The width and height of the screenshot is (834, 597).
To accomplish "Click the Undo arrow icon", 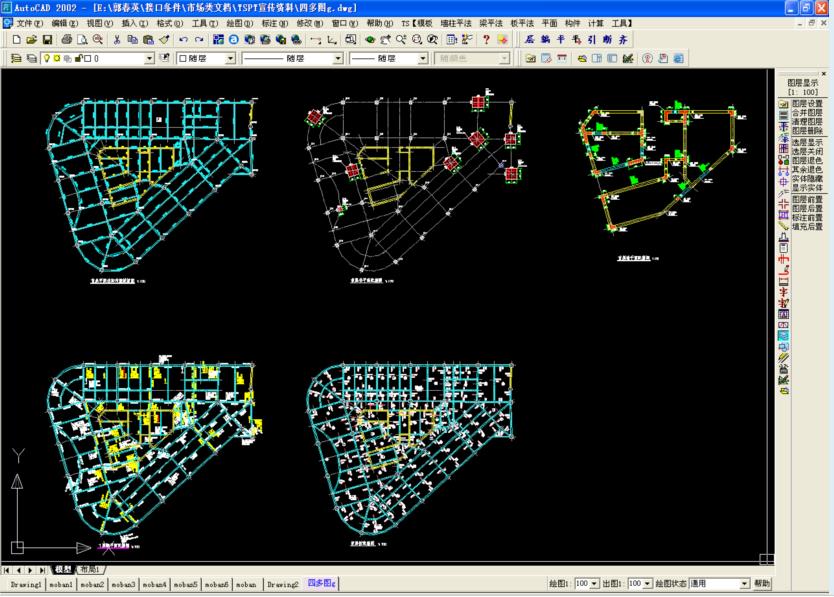I will tap(183, 39).
